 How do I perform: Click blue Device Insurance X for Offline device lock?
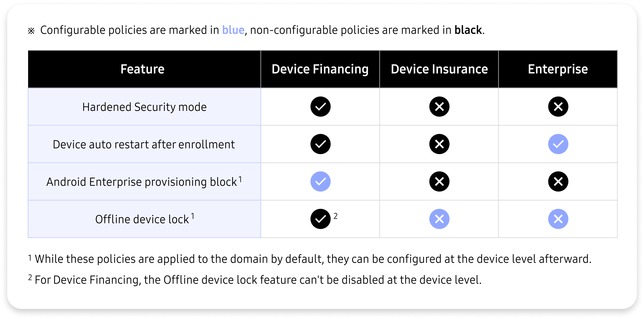(439, 219)
